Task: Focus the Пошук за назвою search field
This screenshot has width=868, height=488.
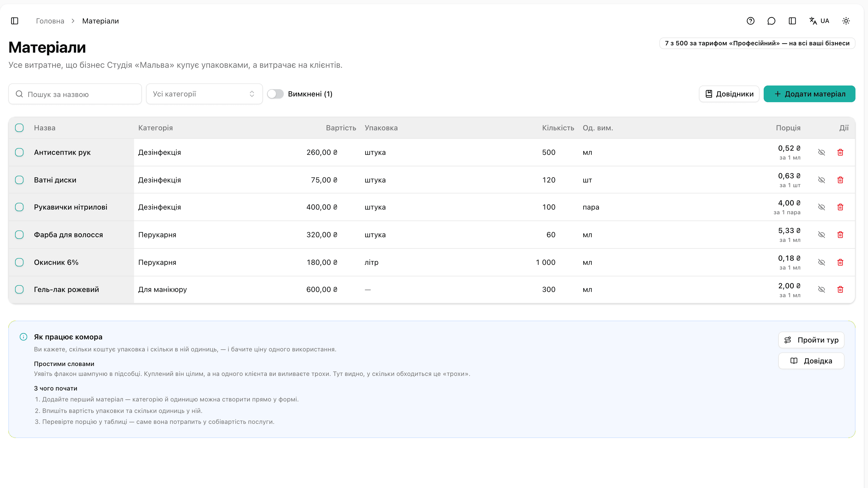Action: coord(75,94)
